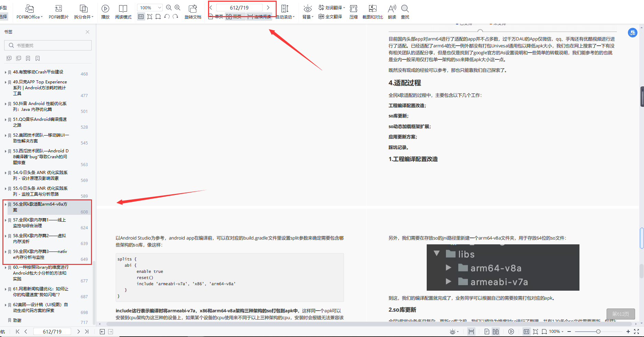Jump to last page in the status bar
Screen dimensions: 644x337
tap(87, 332)
